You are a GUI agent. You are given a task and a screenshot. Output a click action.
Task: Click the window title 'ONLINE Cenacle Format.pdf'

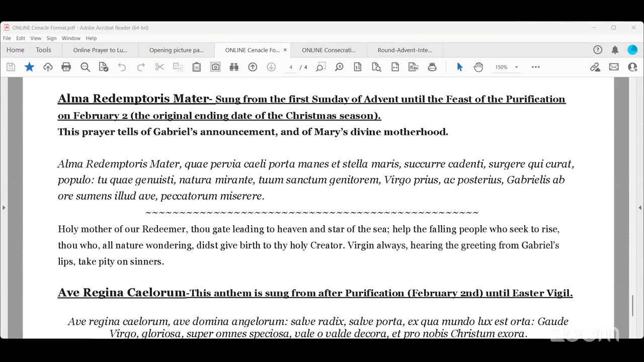pyautogui.click(x=45, y=28)
